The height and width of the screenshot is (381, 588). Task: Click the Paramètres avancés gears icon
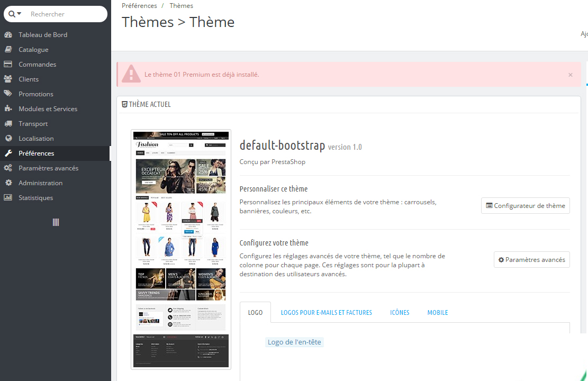tap(8, 168)
